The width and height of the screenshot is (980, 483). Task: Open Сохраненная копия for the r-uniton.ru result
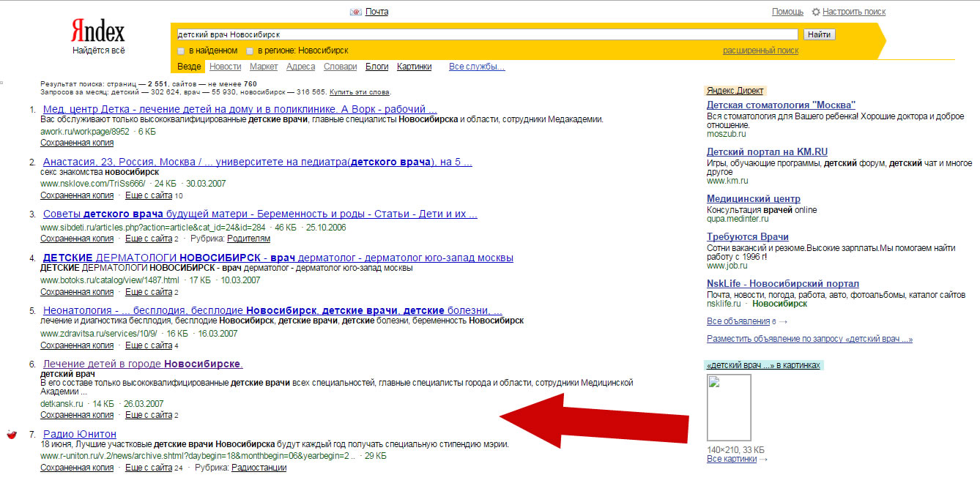point(77,468)
